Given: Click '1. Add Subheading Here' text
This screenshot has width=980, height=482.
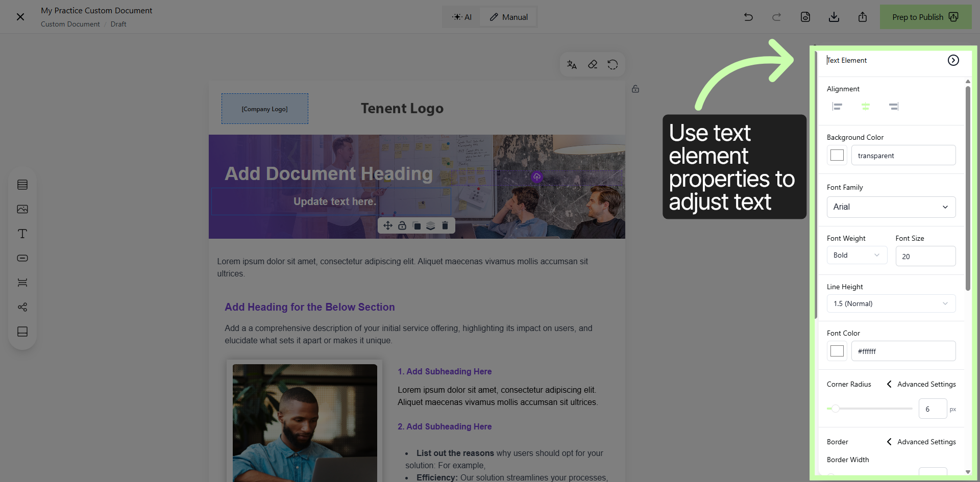Looking at the screenshot, I should point(445,371).
